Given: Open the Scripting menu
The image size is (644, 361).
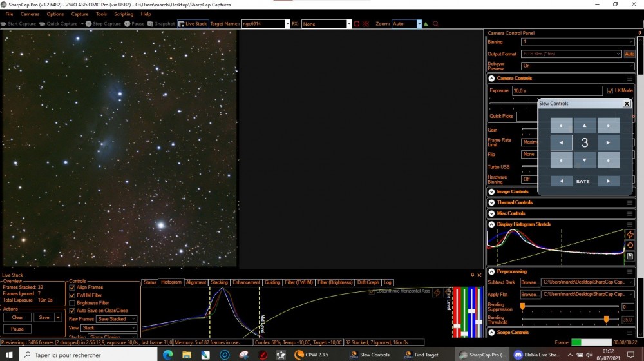Looking at the screenshot, I should tap(124, 14).
